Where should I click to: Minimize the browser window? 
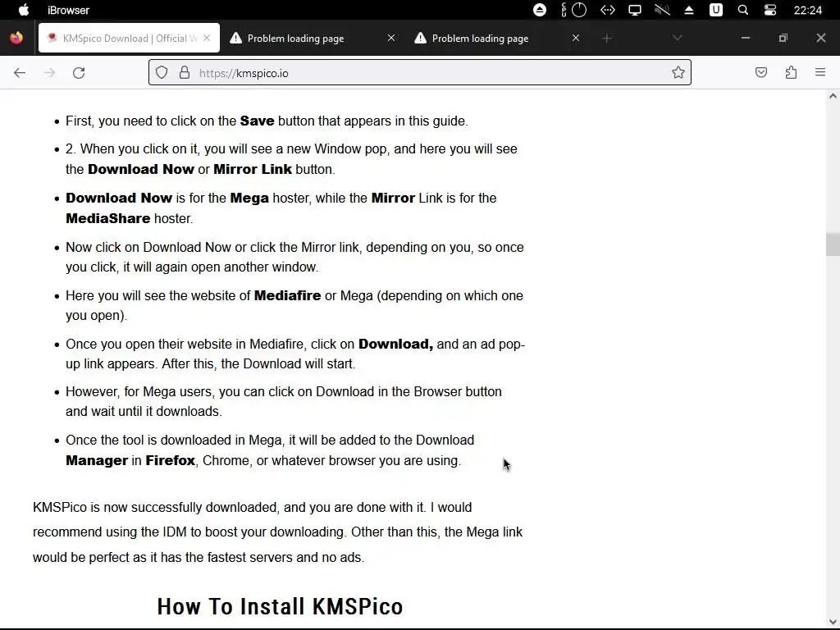745,38
